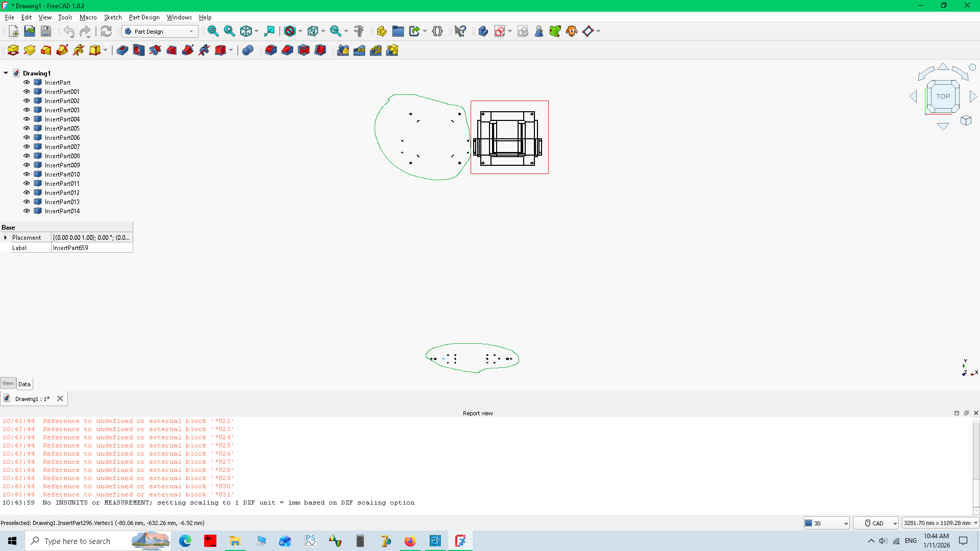Click the Refresh recompute icon

pyautogui.click(x=106, y=31)
